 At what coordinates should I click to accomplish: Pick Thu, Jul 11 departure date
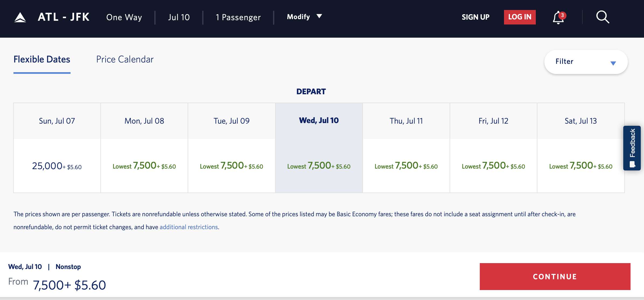tap(406, 148)
